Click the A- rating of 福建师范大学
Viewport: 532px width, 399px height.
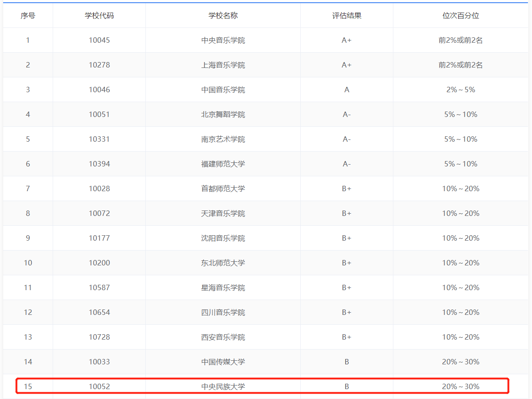(x=347, y=164)
